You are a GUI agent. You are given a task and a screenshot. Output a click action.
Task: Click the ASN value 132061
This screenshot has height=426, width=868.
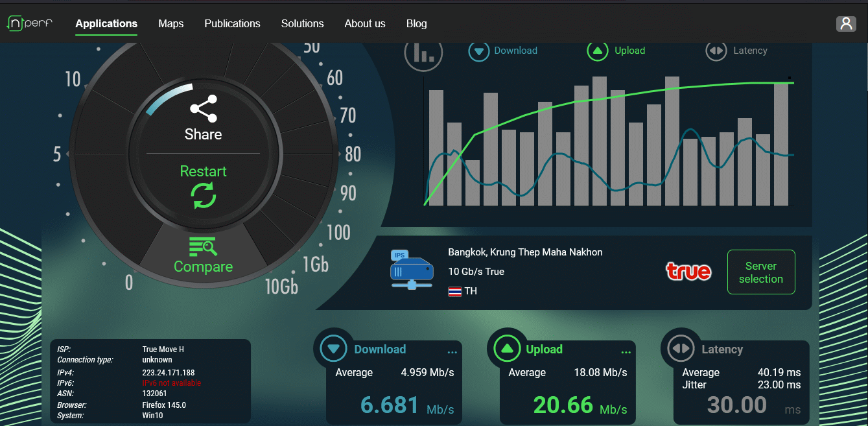tap(154, 394)
